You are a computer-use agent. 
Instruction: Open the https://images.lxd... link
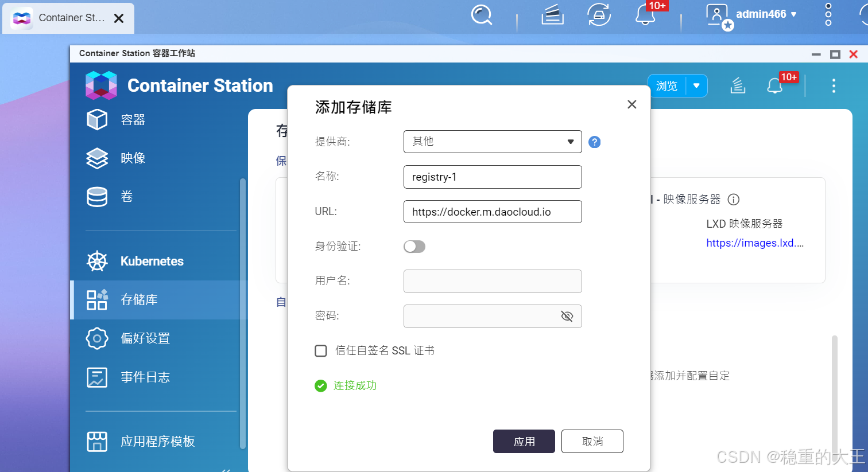click(755, 243)
